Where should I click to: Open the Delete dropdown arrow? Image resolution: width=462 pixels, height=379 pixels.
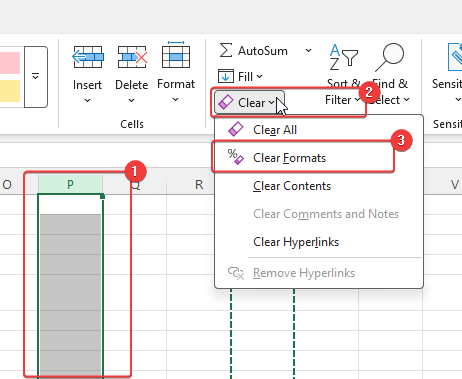point(132,100)
